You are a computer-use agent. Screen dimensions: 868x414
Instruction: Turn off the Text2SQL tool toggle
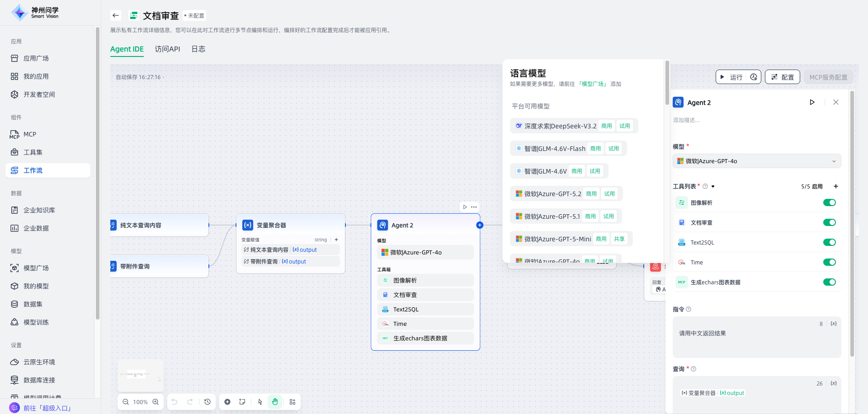click(x=829, y=242)
